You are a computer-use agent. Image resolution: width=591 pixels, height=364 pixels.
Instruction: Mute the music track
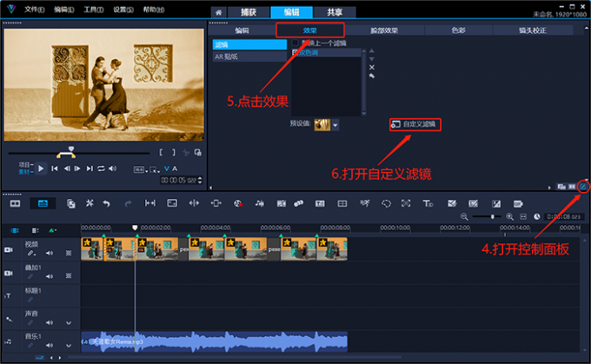point(49,344)
